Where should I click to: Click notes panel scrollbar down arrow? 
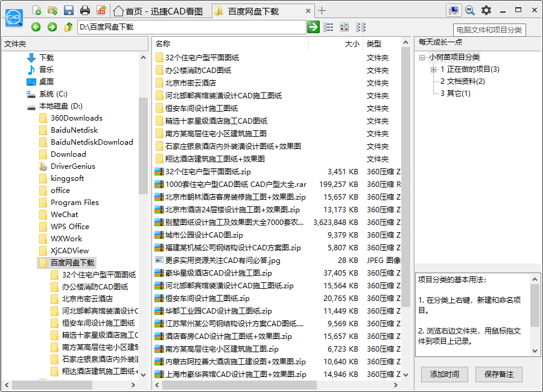pos(535,351)
